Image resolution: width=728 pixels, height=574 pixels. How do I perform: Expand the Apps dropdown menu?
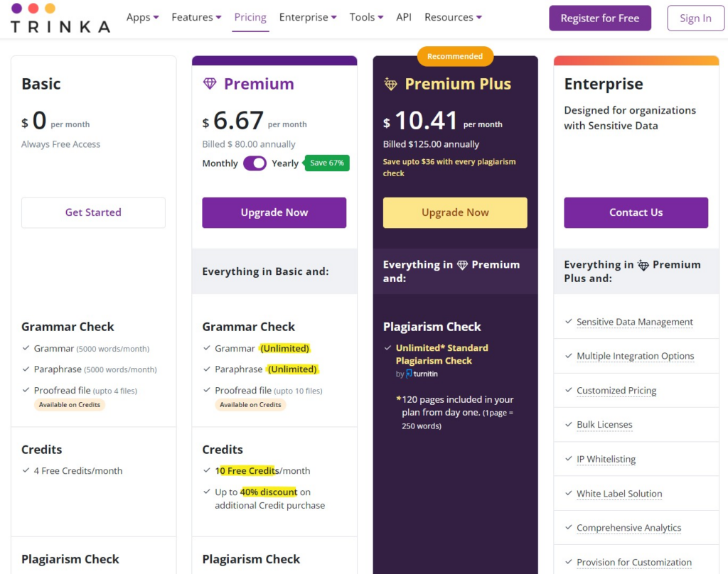click(x=142, y=17)
